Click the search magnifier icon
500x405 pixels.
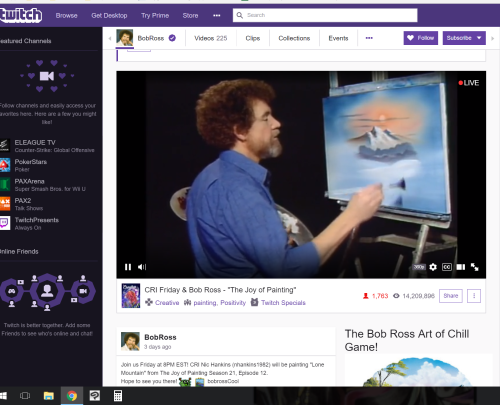click(239, 15)
